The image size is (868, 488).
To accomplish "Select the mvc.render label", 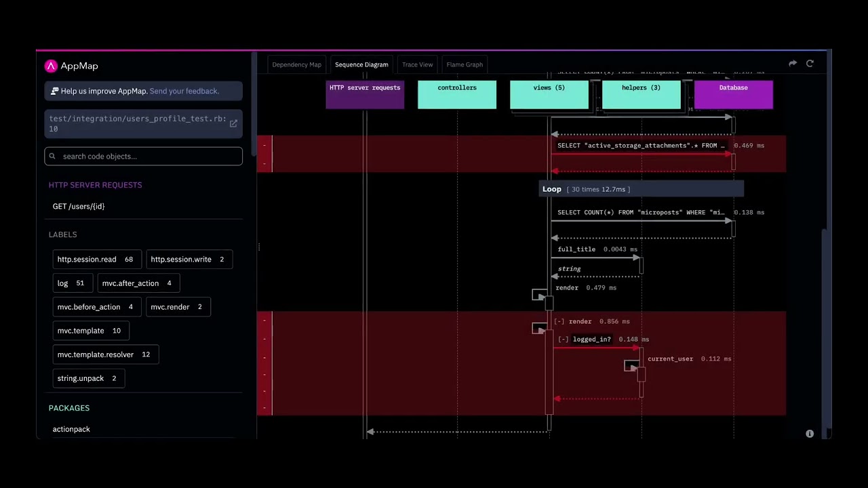I will (x=178, y=307).
